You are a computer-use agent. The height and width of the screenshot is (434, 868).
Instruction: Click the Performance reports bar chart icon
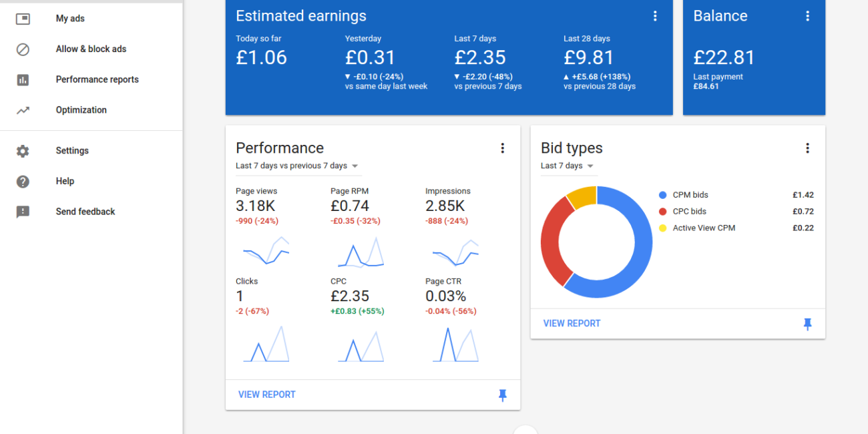pyautogui.click(x=23, y=80)
